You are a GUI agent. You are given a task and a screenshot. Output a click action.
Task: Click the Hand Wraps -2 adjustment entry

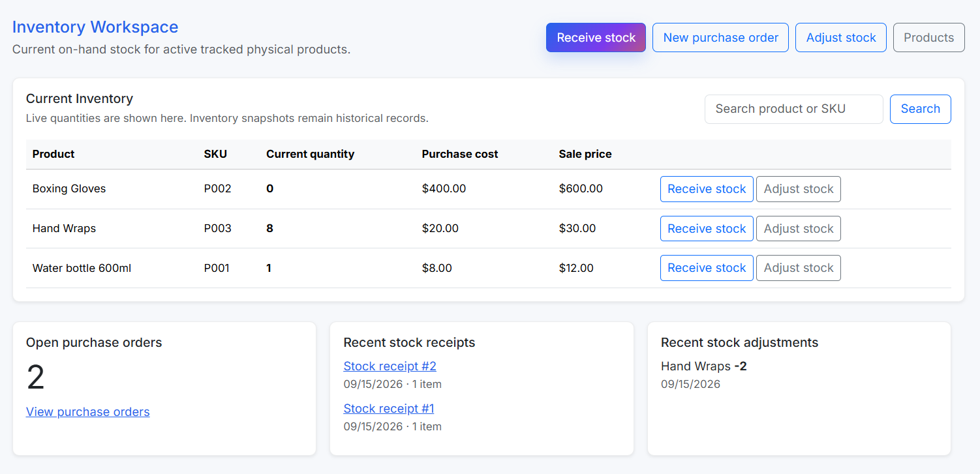click(x=704, y=366)
